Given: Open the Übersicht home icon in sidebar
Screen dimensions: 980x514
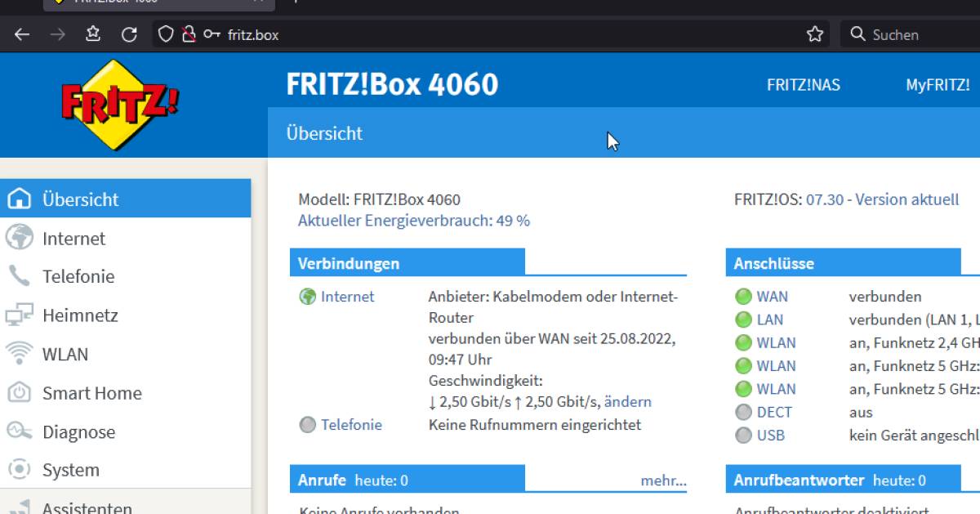Looking at the screenshot, I should (x=18, y=199).
